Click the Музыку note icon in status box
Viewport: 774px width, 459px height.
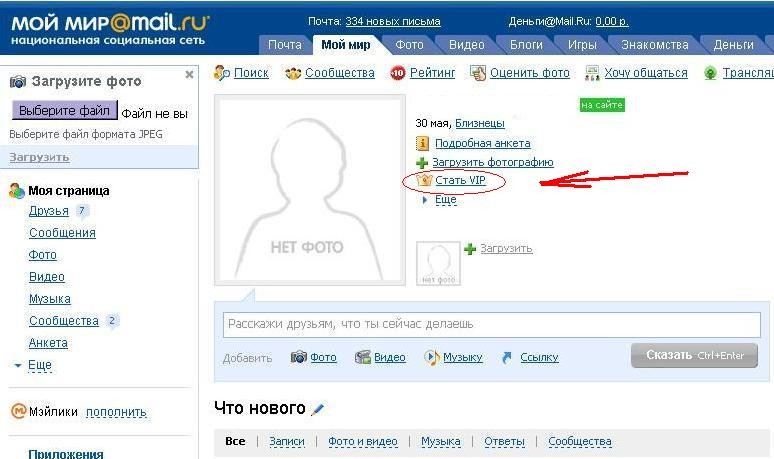pyautogui.click(x=431, y=357)
